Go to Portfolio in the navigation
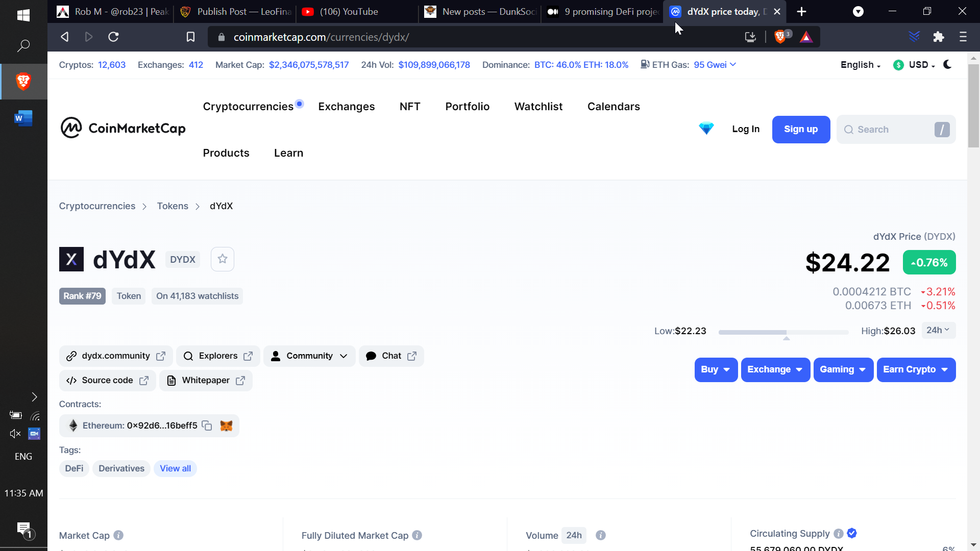Image resolution: width=980 pixels, height=551 pixels. coord(468,106)
